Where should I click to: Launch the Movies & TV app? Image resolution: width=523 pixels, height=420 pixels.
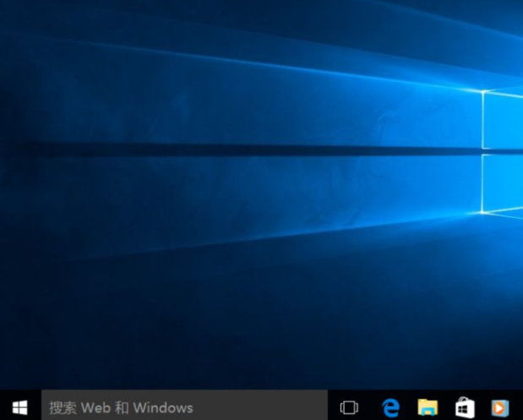pos(500,407)
